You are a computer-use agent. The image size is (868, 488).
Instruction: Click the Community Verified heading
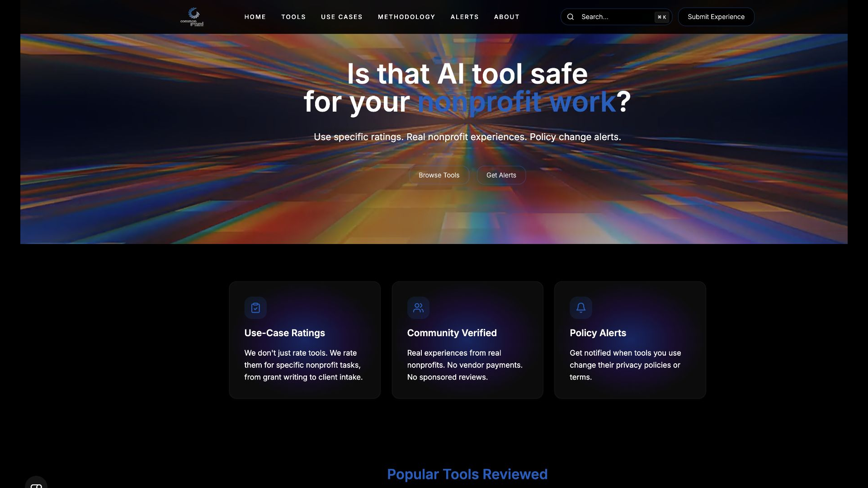(452, 333)
